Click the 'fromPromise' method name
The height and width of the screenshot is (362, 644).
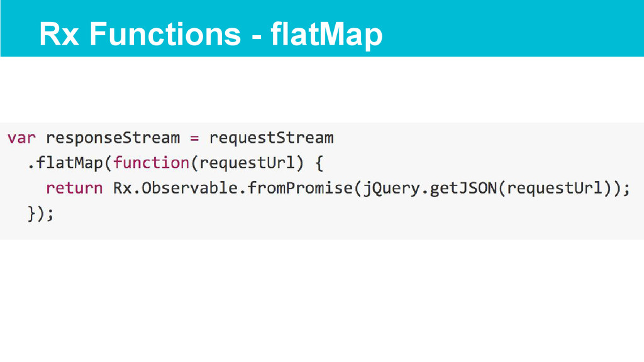[300, 188]
